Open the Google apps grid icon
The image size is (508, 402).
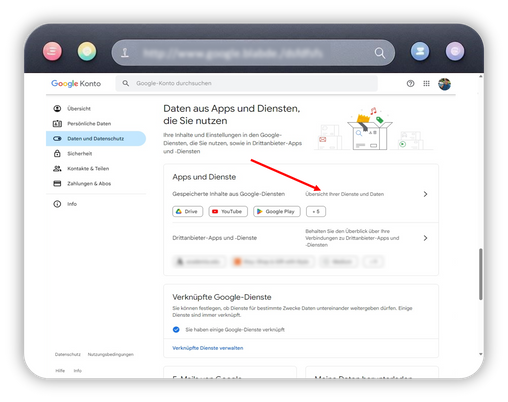426,83
